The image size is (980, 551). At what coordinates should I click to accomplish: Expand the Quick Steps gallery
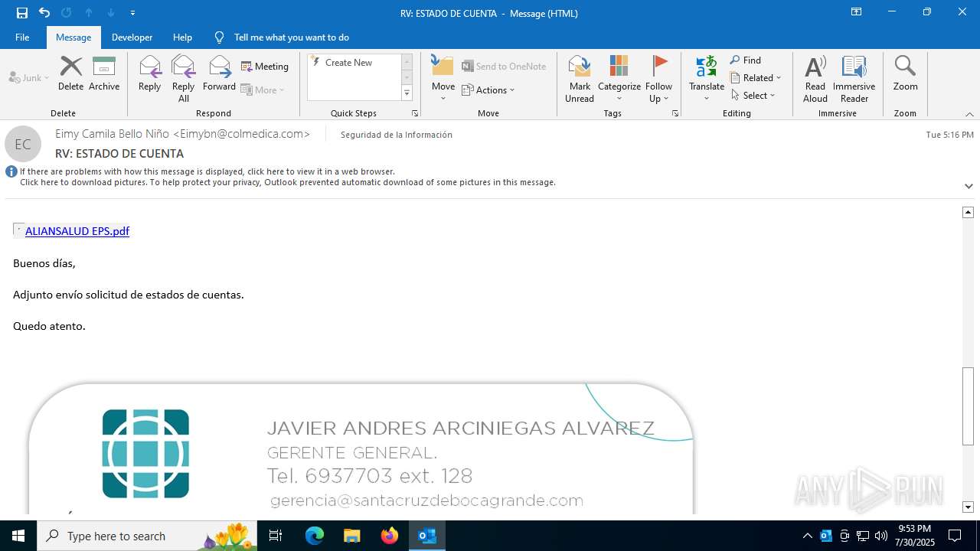pos(407,93)
